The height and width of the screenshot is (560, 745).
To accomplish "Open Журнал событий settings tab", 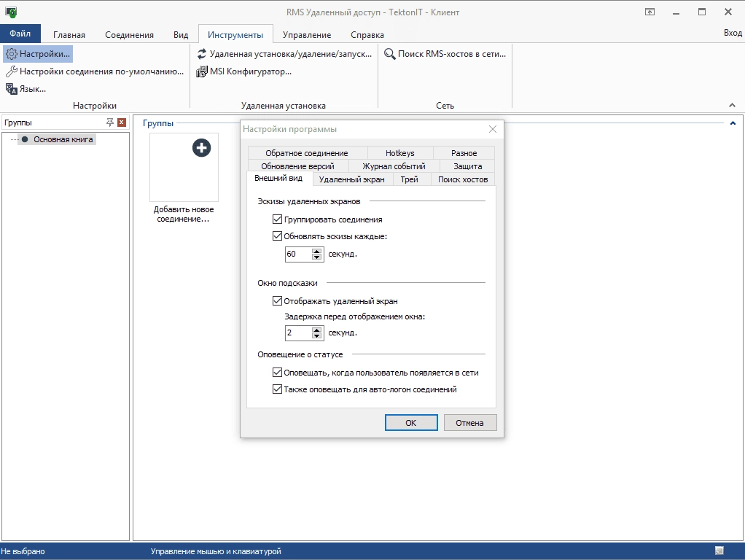I will (x=394, y=166).
